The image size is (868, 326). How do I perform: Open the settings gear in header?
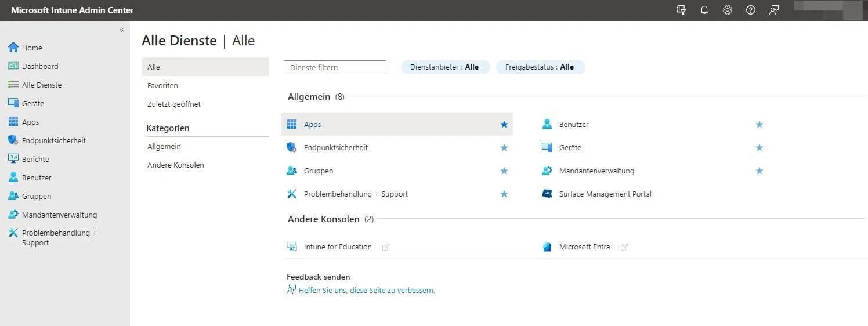pos(728,10)
